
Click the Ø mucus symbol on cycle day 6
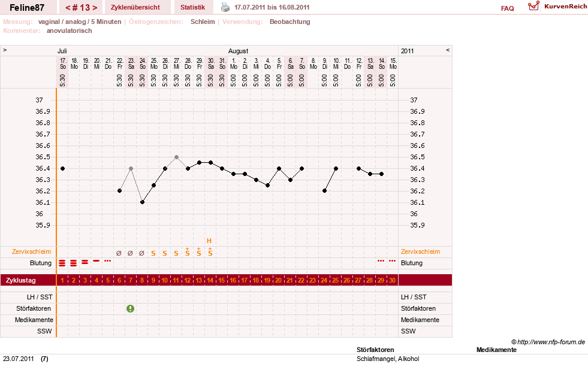119,253
